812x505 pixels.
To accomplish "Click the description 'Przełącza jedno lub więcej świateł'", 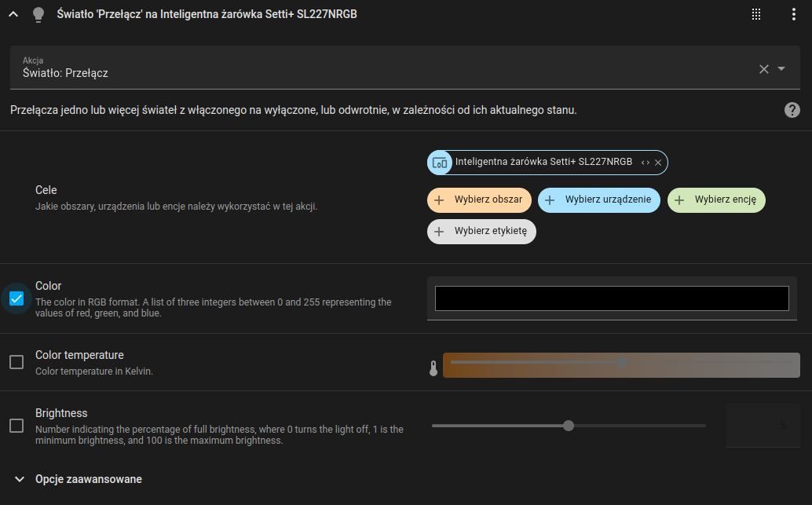I will click(294, 110).
